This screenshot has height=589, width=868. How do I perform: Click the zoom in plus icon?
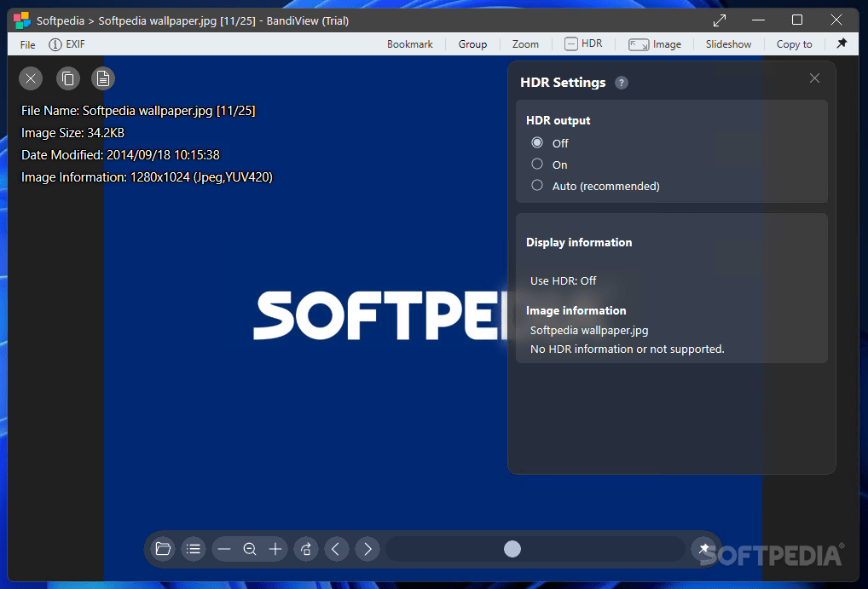(x=275, y=549)
